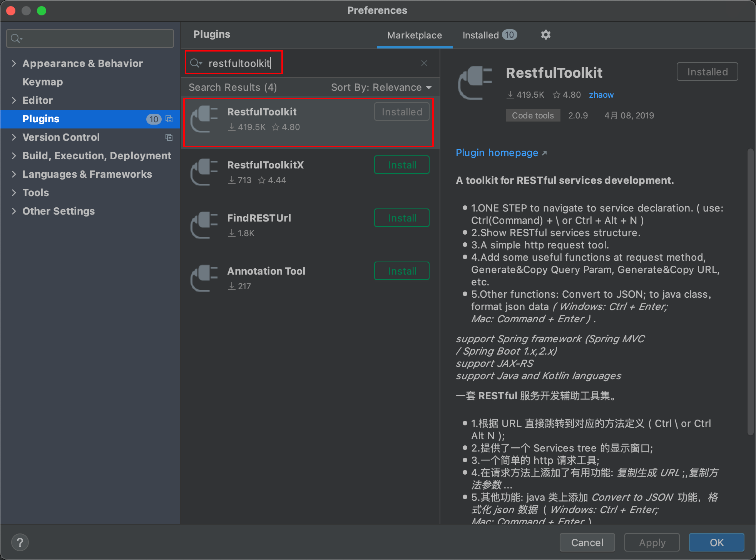Image resolution: width=756 pixels, height=560 pixels.
Task: Click the Cancel button
Action: (x=587, y=542)
